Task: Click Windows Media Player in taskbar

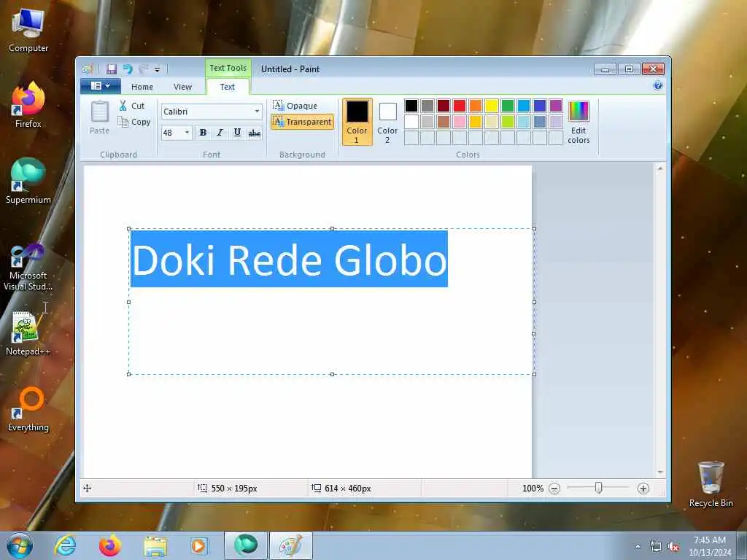Action: pyautogui.click(x=198, y=545)
